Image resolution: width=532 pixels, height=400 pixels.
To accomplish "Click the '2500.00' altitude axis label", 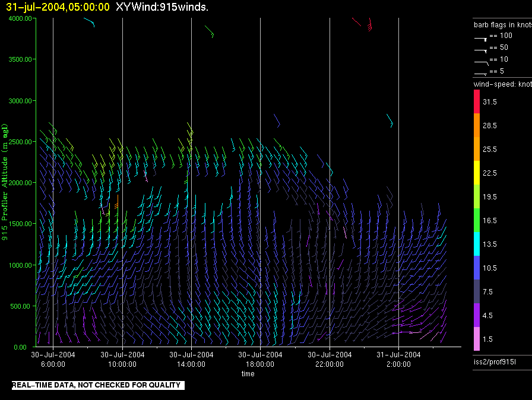I will click(20, 142).
